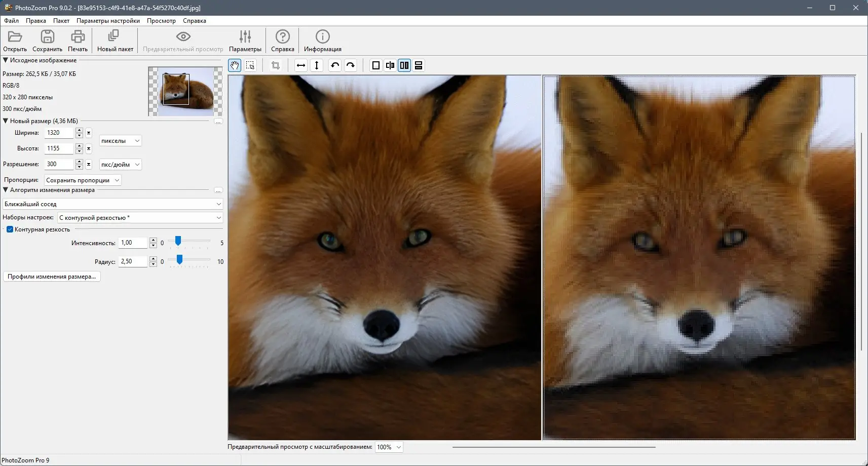Rotate the image clockwise
The image size is (868, 466).
[x=351, y=65]
